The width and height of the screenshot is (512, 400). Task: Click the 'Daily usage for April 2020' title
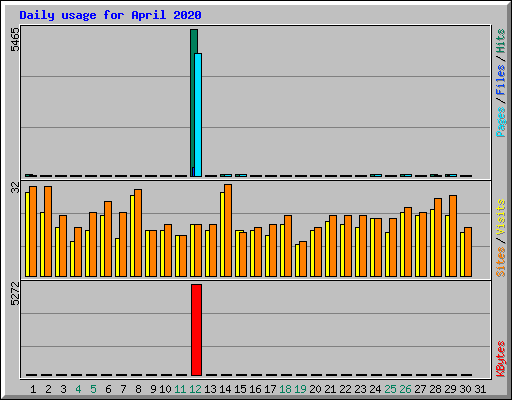tap(110, 15)
